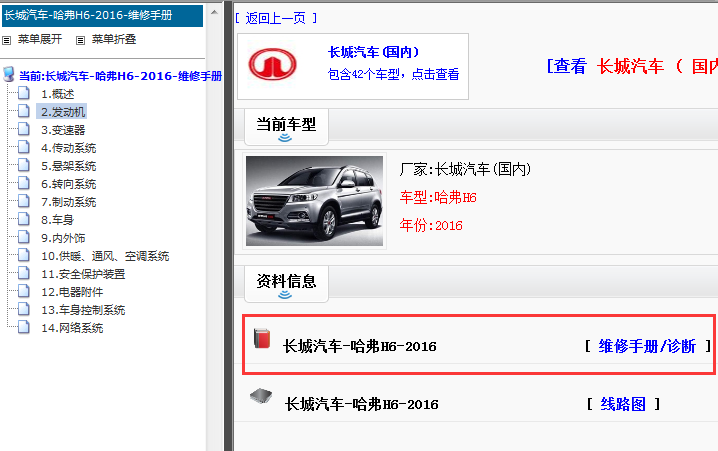The image size is (718, 451).
Task: Select 5.悬架系统 in the tree
Action: 68,166
